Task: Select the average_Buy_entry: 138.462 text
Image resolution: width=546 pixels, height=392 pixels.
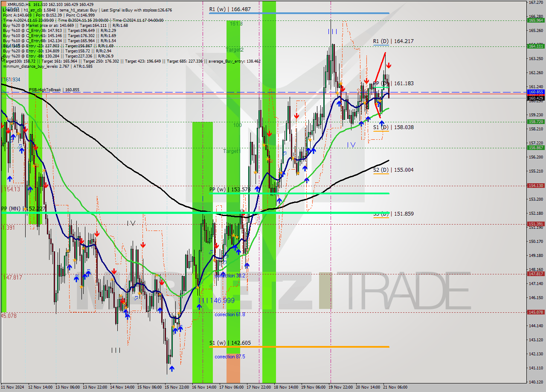Action: (x=234, y=61)
